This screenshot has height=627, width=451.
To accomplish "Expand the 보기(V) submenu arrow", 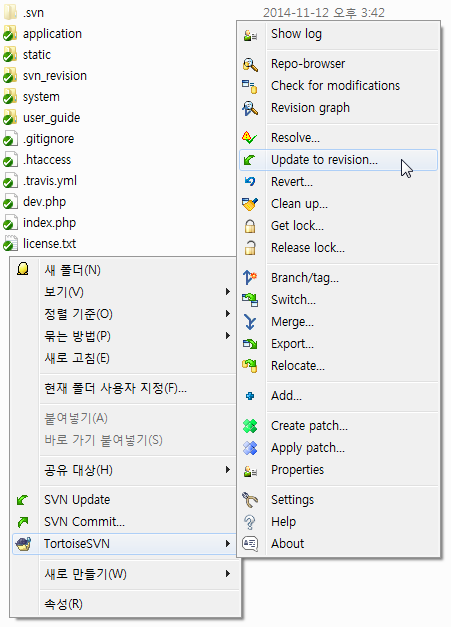I will point(227,292).
